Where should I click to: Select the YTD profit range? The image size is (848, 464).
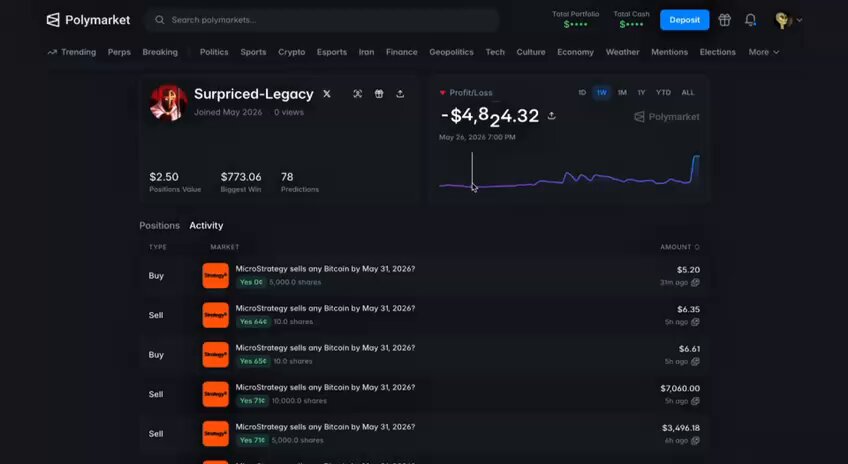point(663,92)
